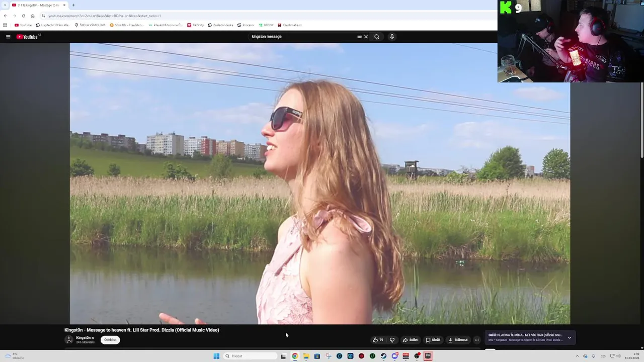Show hidden system tray icons
This screenshot has width=644, height=362.
click(577, 356)
